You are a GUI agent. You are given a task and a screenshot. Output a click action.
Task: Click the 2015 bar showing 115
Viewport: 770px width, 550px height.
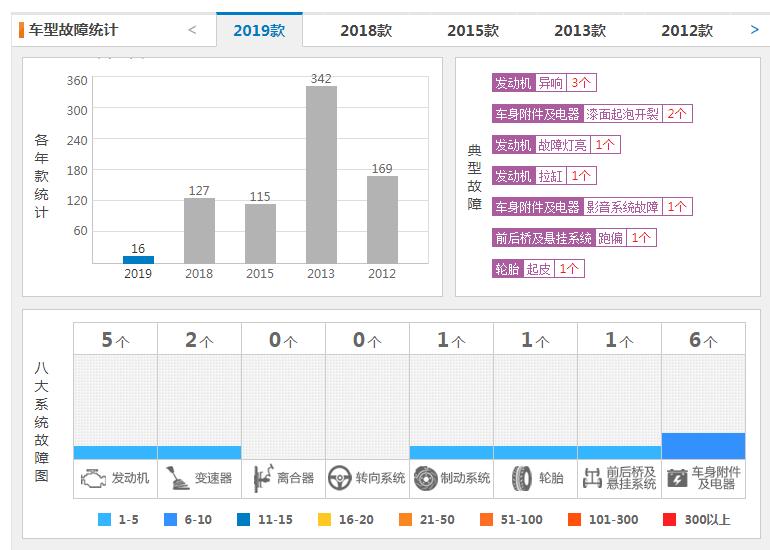click(260, 234)
